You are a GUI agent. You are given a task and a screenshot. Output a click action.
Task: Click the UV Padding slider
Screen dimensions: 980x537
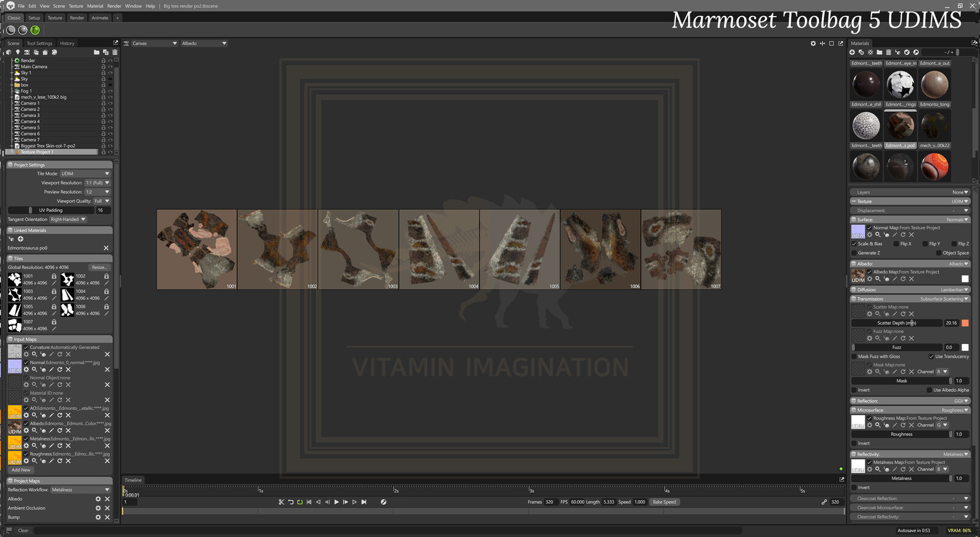[50, 210]
